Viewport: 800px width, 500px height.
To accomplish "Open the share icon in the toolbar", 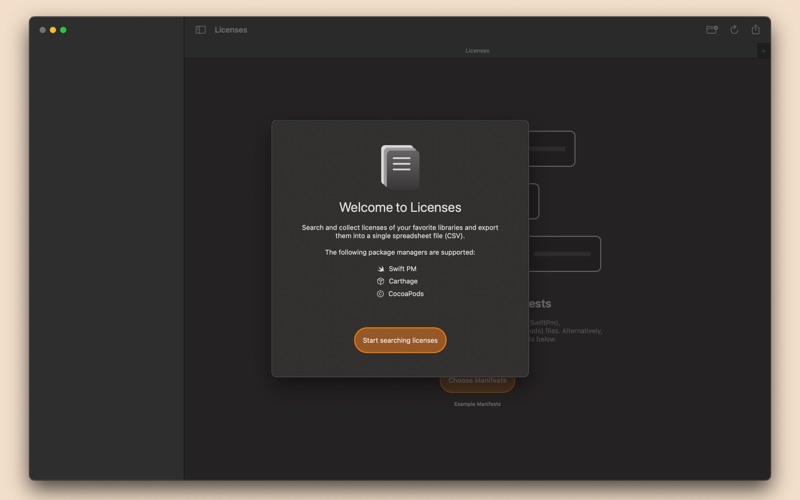I will pos(756,30).
